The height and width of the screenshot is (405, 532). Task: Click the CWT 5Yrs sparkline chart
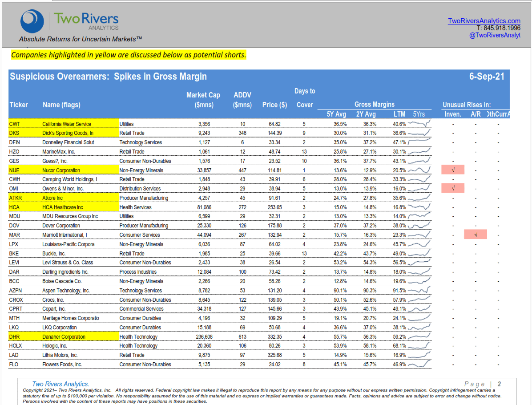[419, 124]
